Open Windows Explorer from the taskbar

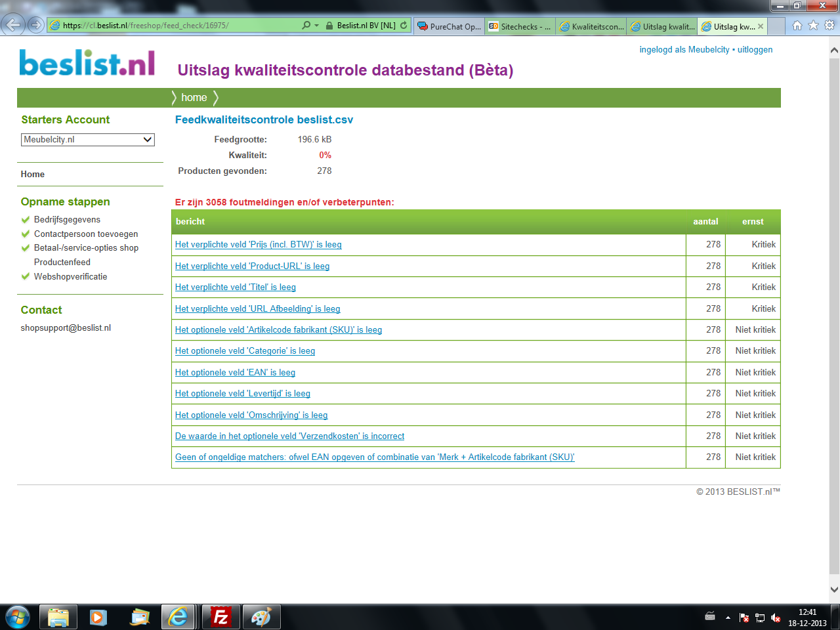58,617
